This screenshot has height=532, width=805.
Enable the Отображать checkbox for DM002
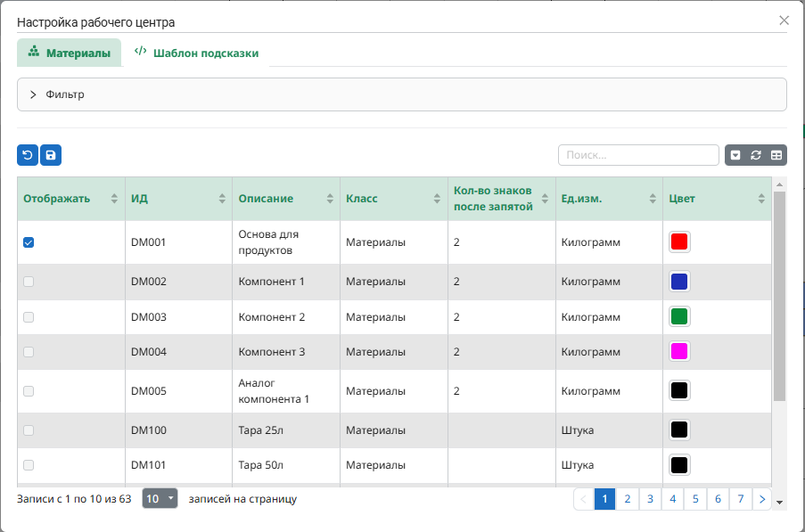click(29, 282)
